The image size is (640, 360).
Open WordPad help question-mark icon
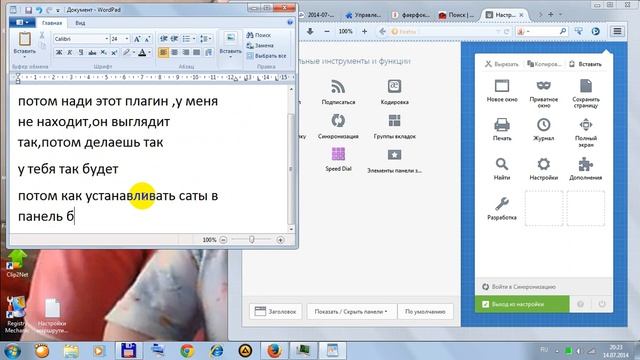click(x=290, y=22)
